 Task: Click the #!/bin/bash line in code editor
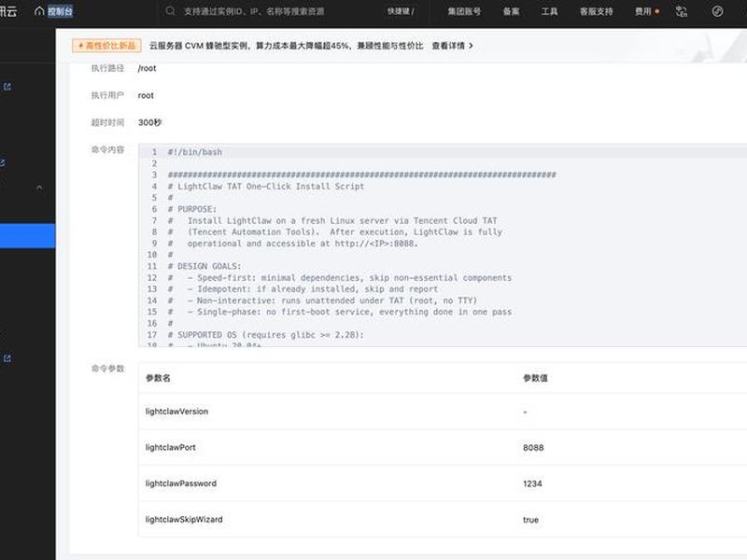tap(195, 152)
